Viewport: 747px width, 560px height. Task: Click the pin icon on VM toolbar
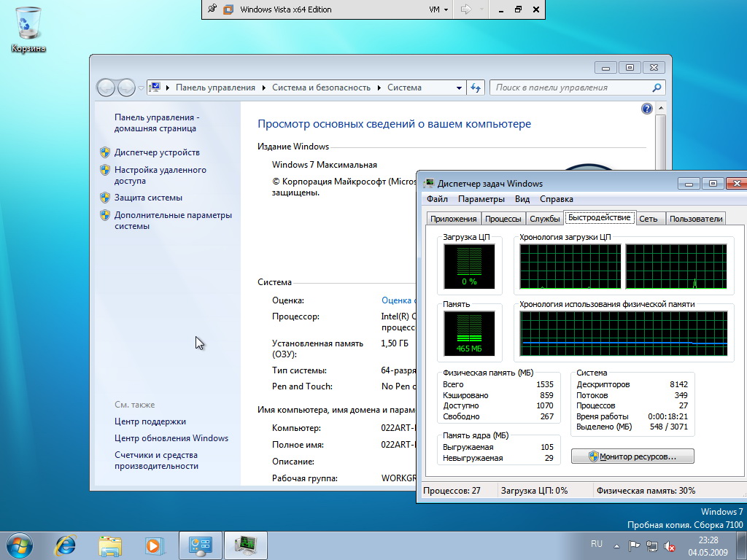[x=212, y=9]
